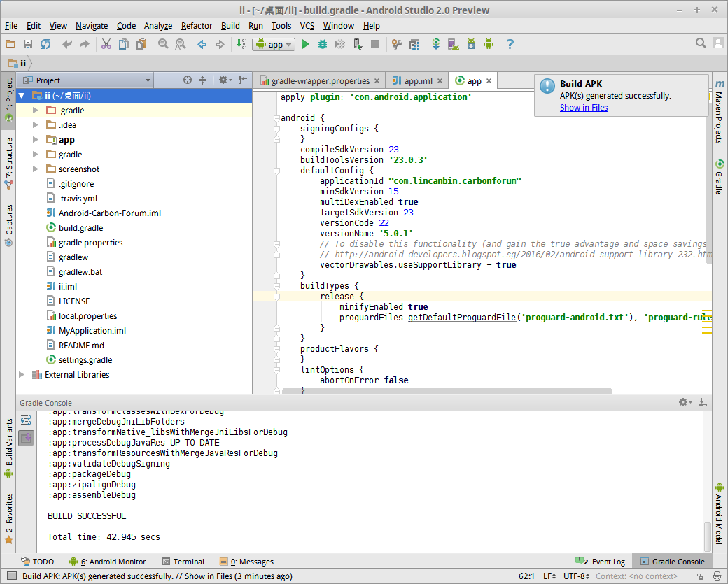728x584 pixels.
Task: Start debugging with the bug icon
Action: (x=323, y=44)
